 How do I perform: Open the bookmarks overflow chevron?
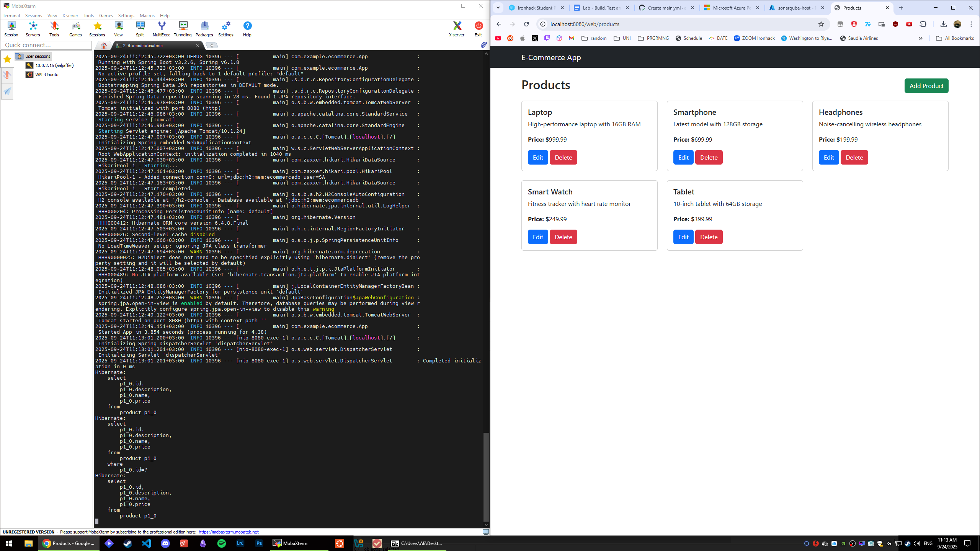pyautogui.click(x=920, y=38)
